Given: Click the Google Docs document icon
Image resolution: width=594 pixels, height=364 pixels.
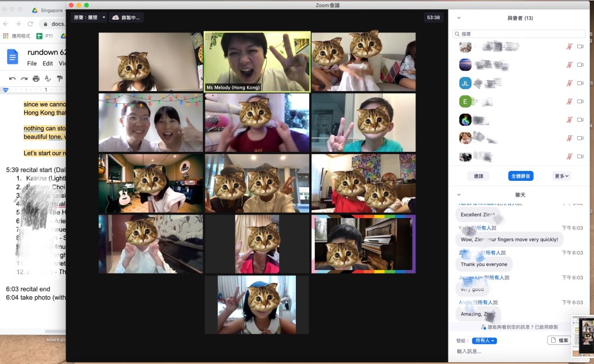Looking at the screenshot, I should (x=13, y=56).
